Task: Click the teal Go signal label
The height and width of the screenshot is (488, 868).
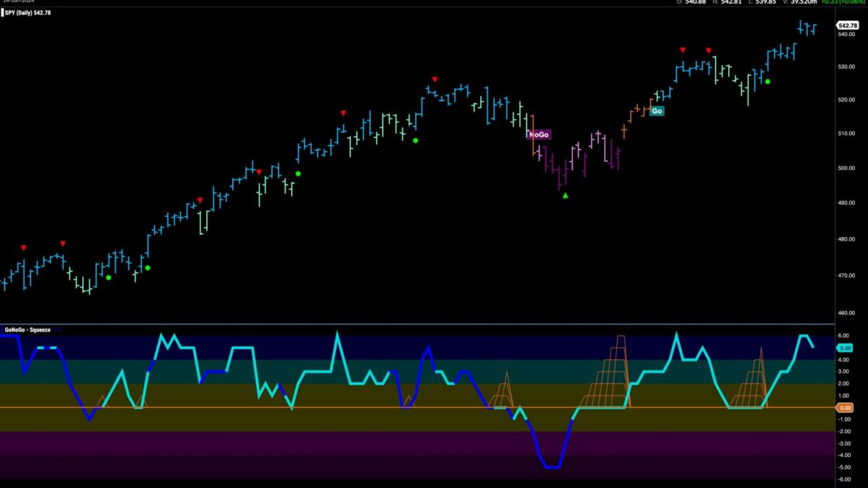Action: 657,111
